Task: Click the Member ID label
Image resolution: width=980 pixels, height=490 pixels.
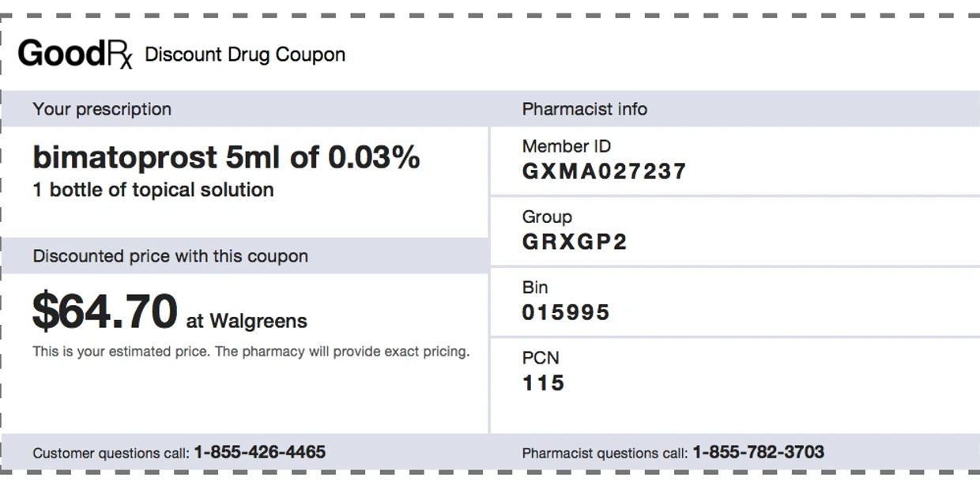Action: pos(566,146)
